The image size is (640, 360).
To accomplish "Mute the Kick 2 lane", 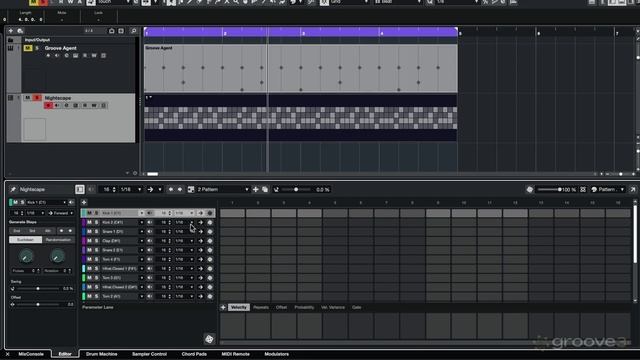I will pyautogui.click(x=89, y=222).
